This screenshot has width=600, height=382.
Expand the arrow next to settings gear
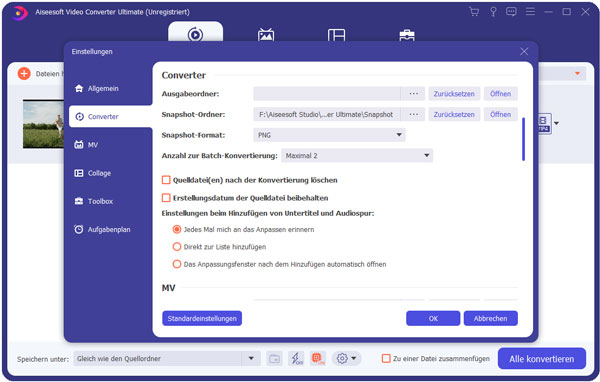(354, 359)
